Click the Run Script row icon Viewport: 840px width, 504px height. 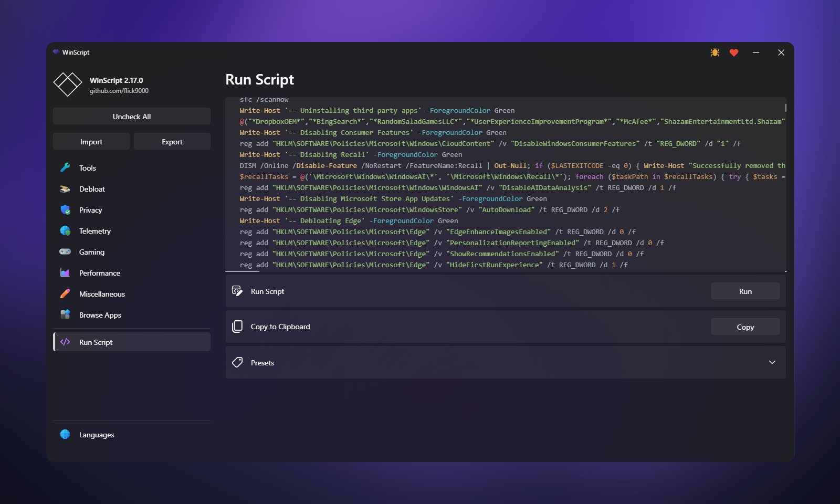(x=237, y=291)
